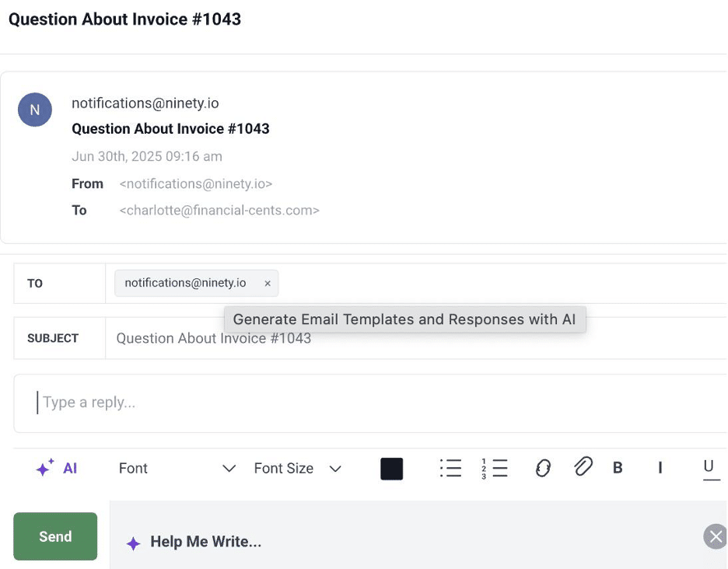The image size is (728, 569).
Task: Open the black text color swatch
Action: click(391, 468)
